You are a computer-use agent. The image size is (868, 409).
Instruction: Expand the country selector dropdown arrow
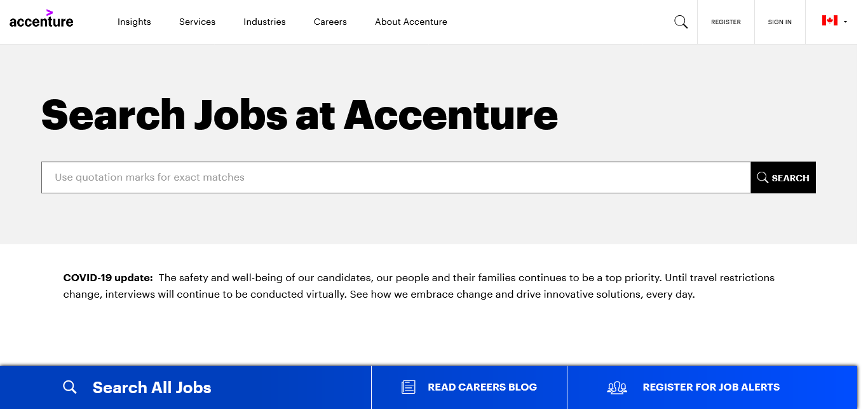pyautogui.click(x=845, y=22)
